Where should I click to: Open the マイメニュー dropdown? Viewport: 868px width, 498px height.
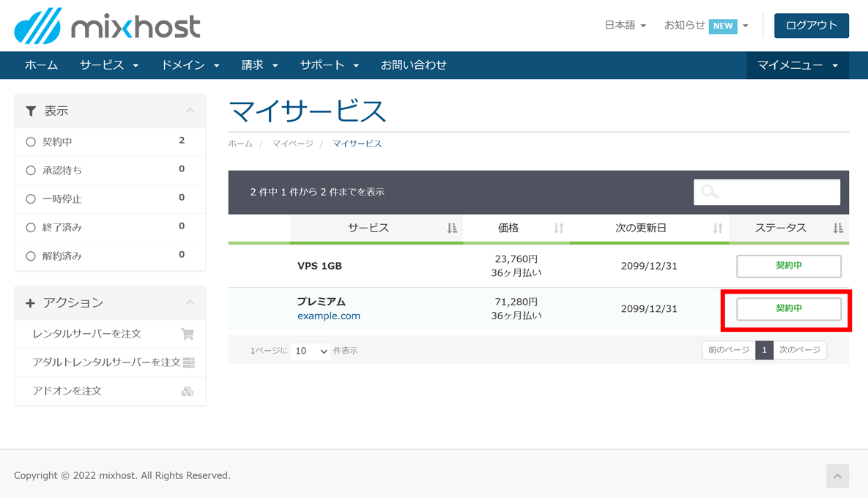tap(797, 65)
